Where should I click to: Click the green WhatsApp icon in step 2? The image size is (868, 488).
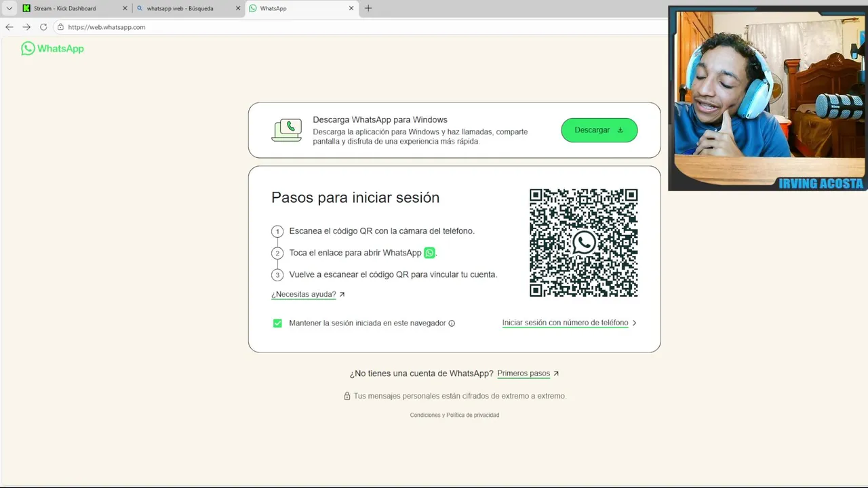pos(429,253)
